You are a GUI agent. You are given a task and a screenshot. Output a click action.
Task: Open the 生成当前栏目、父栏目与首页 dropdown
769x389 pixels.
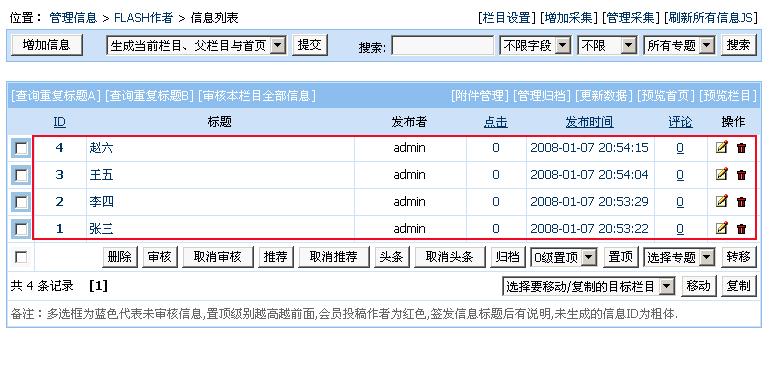(x=197, y=46)
